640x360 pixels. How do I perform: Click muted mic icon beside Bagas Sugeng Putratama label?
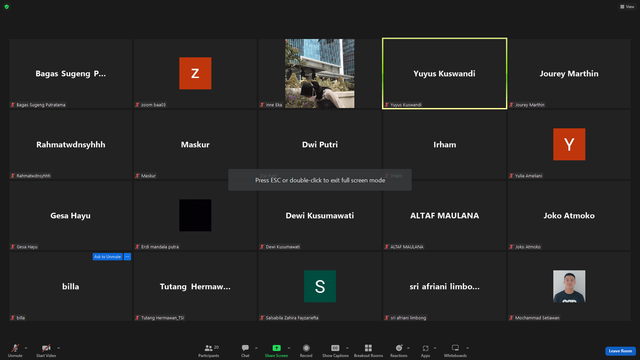[x=13, y=105]
